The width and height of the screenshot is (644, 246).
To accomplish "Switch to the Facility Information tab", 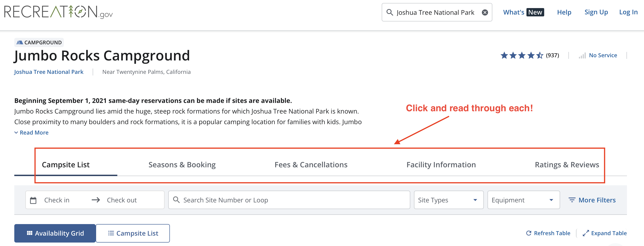I will pyautogui.click(x=441, y=165).
